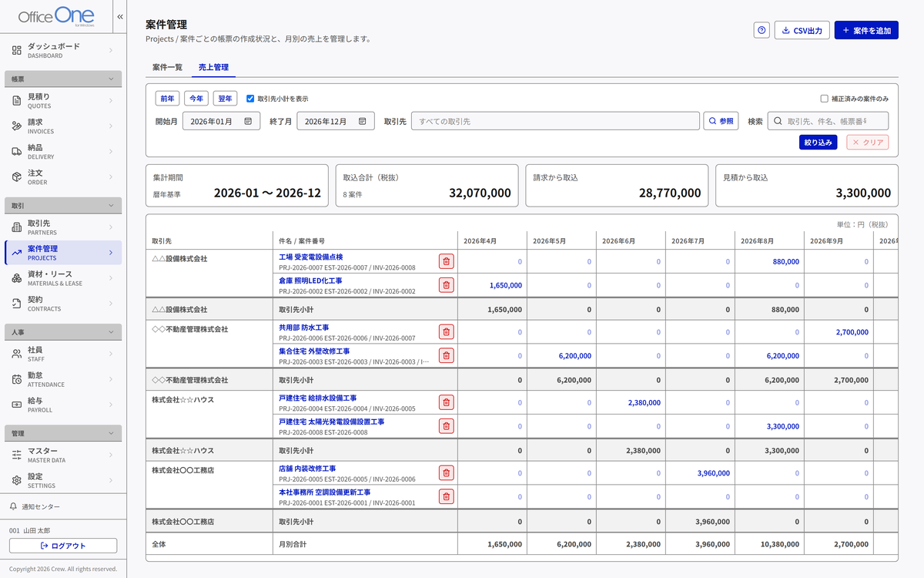Delete 戸建住宅 太陽光発電設備設置工事 row
The height and width of the screenshot is (578, 924).
point(446,426)
